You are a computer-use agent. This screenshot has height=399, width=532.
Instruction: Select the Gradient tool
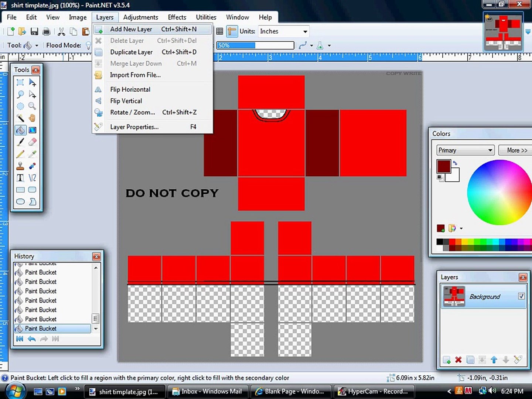pos(33,130)
